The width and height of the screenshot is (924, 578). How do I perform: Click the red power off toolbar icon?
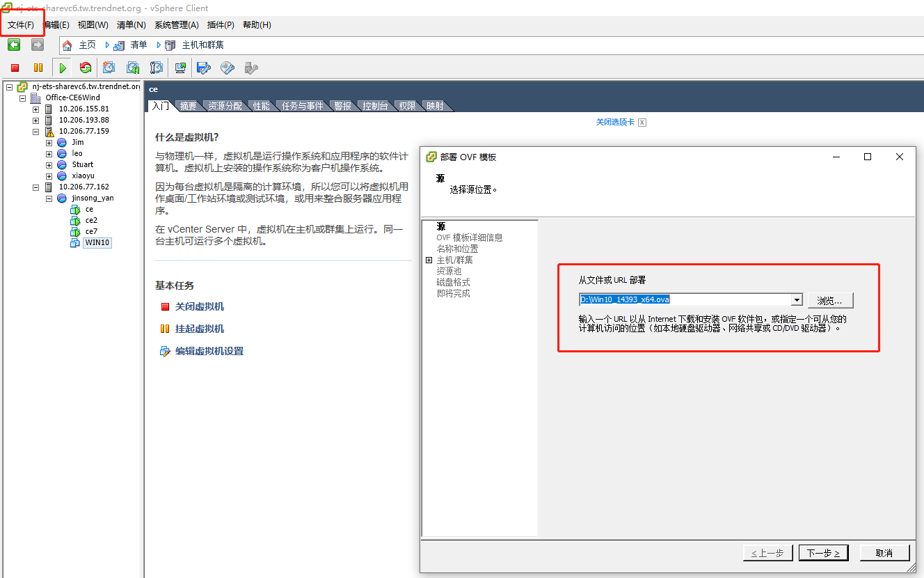15,68
